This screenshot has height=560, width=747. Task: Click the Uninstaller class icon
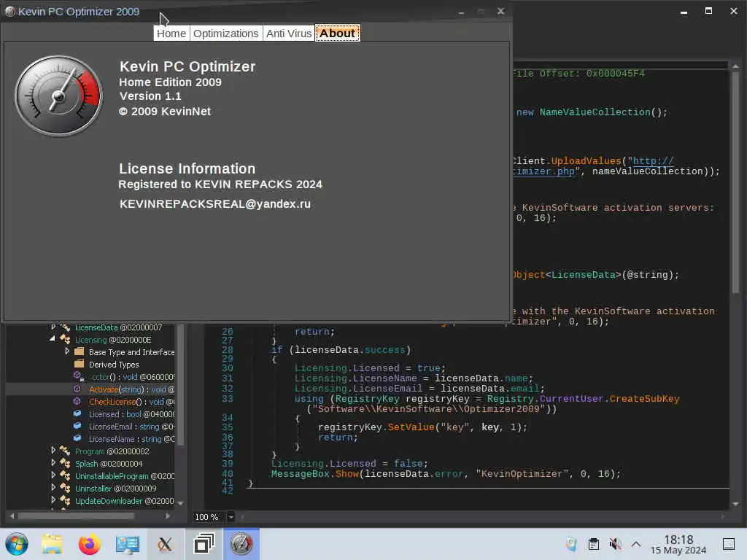point(65,488)
